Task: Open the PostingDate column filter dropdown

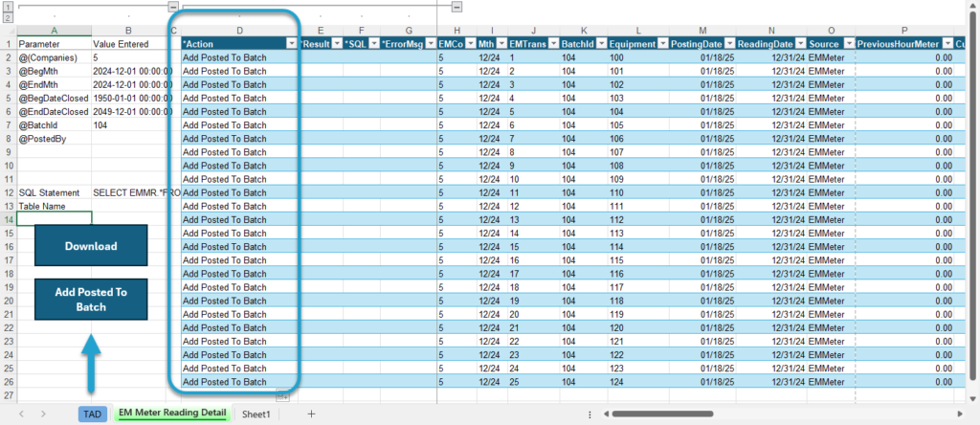Action: 729,44
